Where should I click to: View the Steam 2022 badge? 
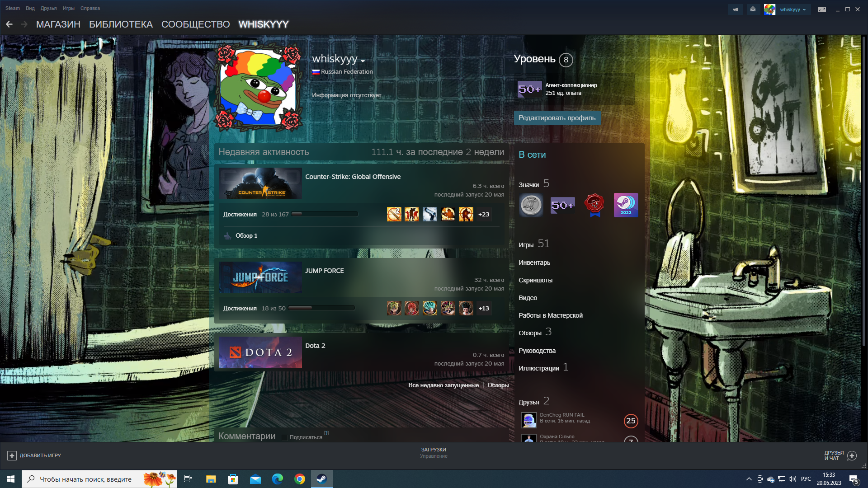626,205
